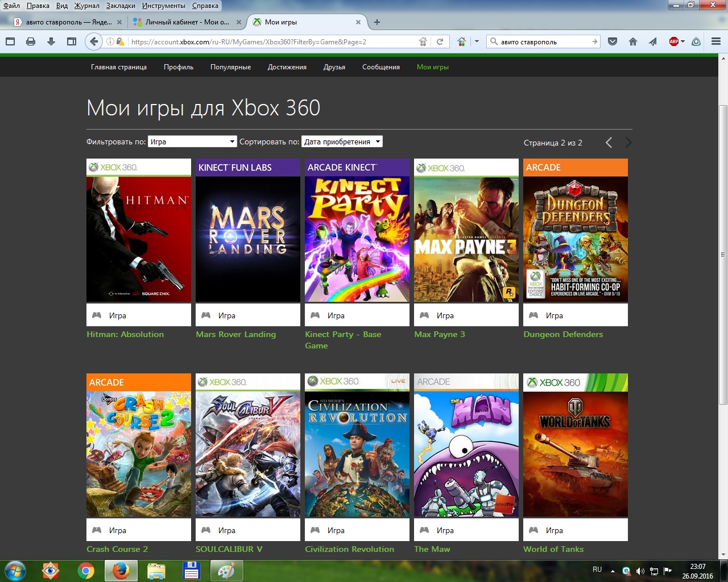Show hidden system tray icons
This screenshot has height=582, width=728.
click(x=613, y=571)
